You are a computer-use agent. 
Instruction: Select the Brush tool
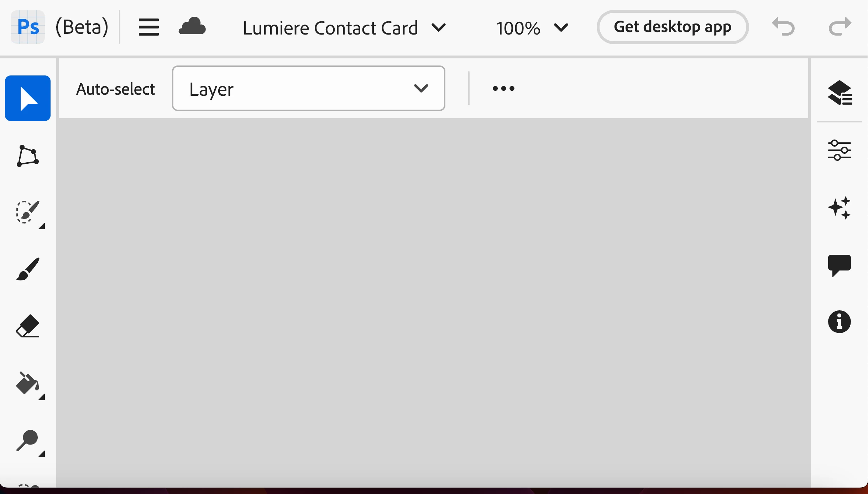pyautogui.click(x=28, y=269)
